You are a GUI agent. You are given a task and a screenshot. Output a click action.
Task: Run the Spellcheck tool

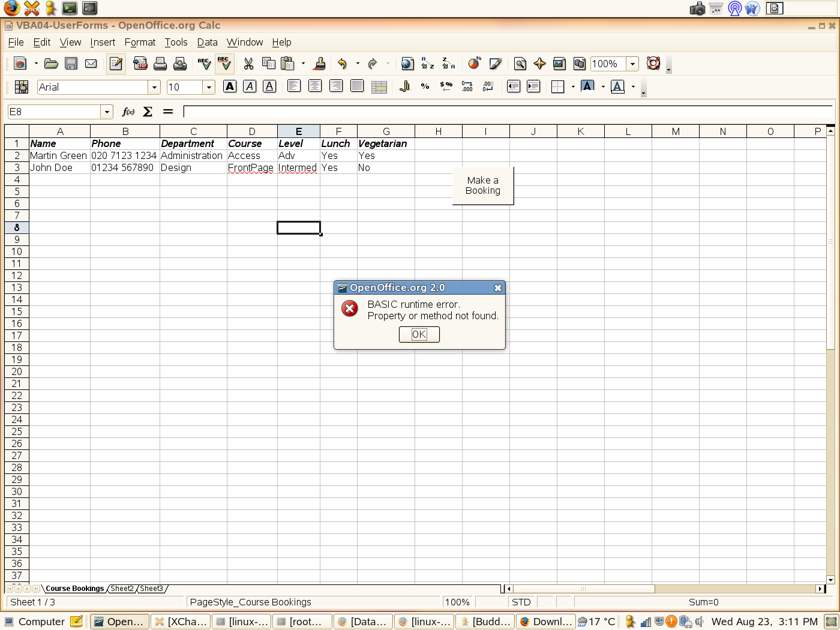pyautogui.click(x=204, y=64)
